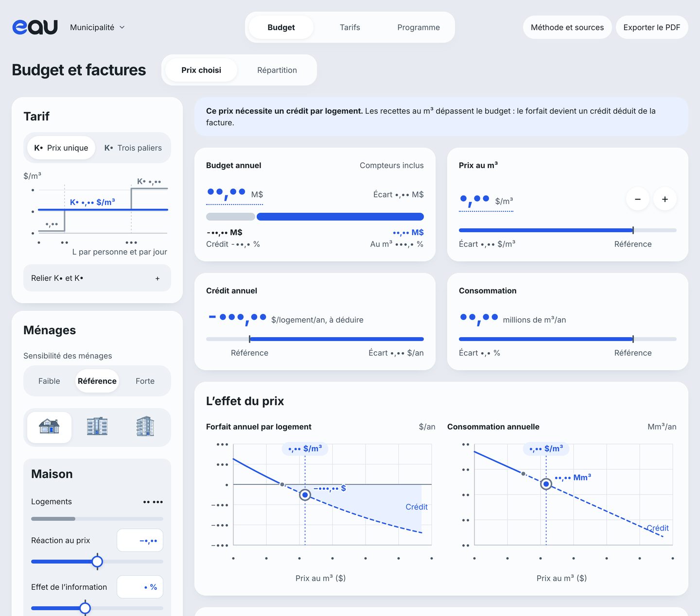Click the Crédit annuel slider bar
This screenshot has width=700, height=616.
click(x=315, y=339)
